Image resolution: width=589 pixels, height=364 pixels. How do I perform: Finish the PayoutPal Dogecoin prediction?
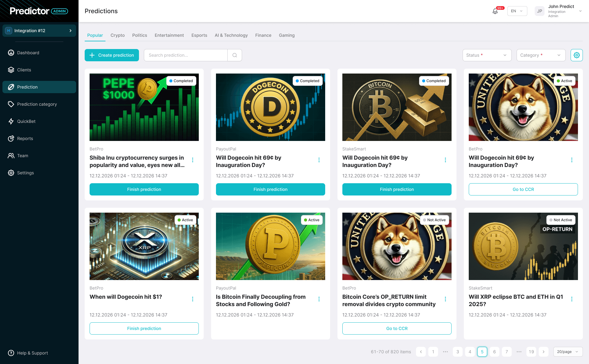tap(271, 189)
